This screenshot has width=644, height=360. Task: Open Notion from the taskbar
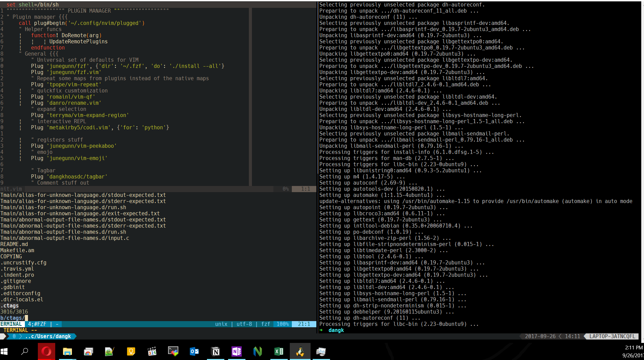[215, 351]
